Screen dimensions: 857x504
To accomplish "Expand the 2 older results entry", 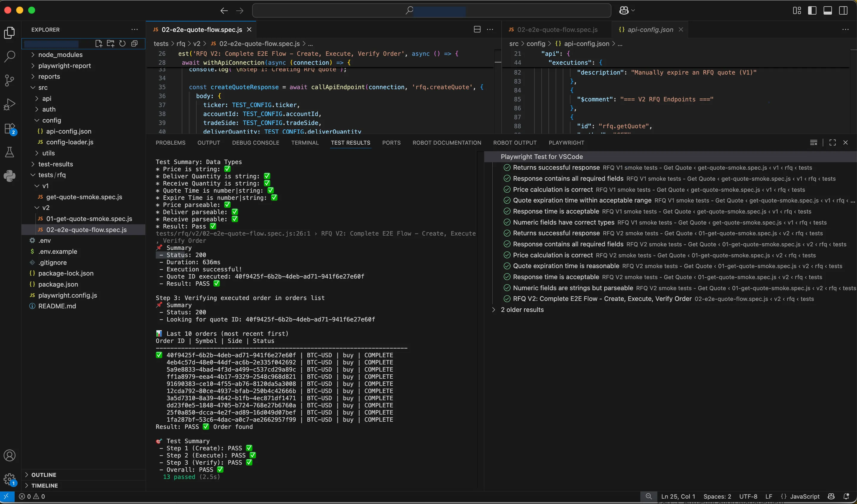I will point(522,310).
